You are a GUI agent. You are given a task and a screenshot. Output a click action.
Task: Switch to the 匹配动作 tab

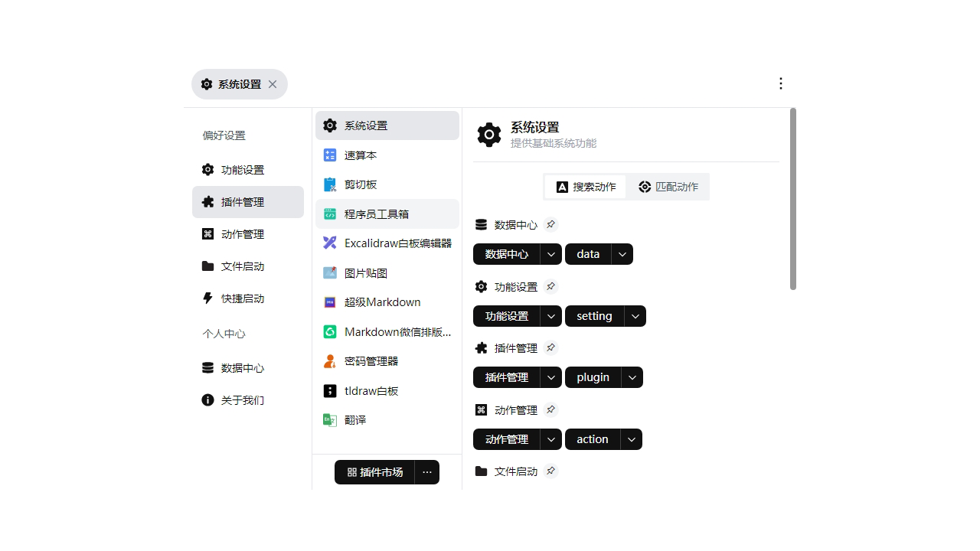[668, 186]
